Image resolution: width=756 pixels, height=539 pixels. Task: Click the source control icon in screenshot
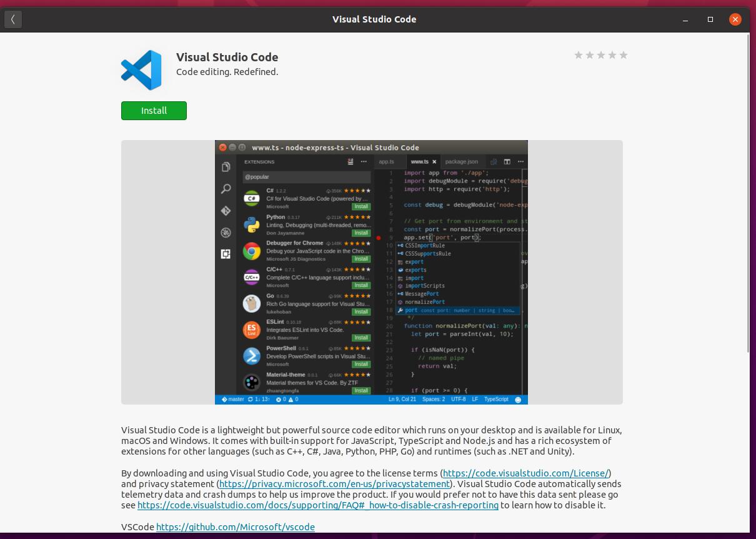[x=226, y=211]
